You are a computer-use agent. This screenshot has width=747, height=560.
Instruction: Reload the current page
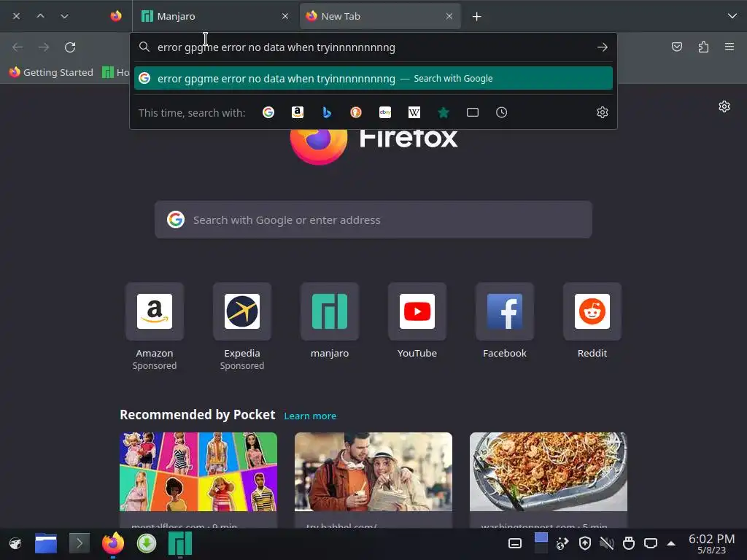[x=70, y=47]
